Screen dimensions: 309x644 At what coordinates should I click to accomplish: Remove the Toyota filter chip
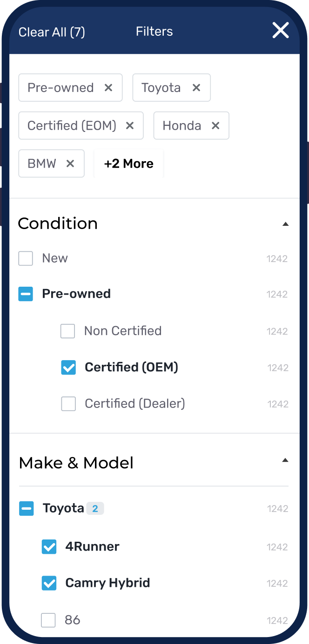196,87
